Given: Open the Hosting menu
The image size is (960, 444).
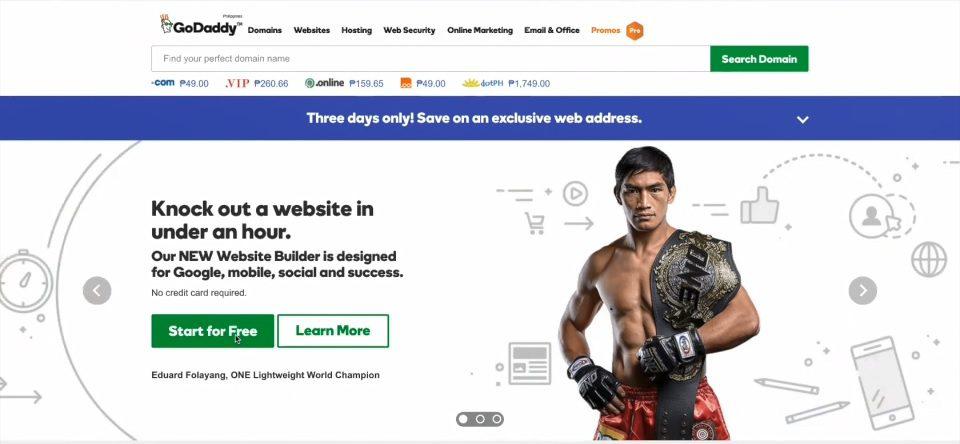Looking at the screenshot, I should pos(356,30).
